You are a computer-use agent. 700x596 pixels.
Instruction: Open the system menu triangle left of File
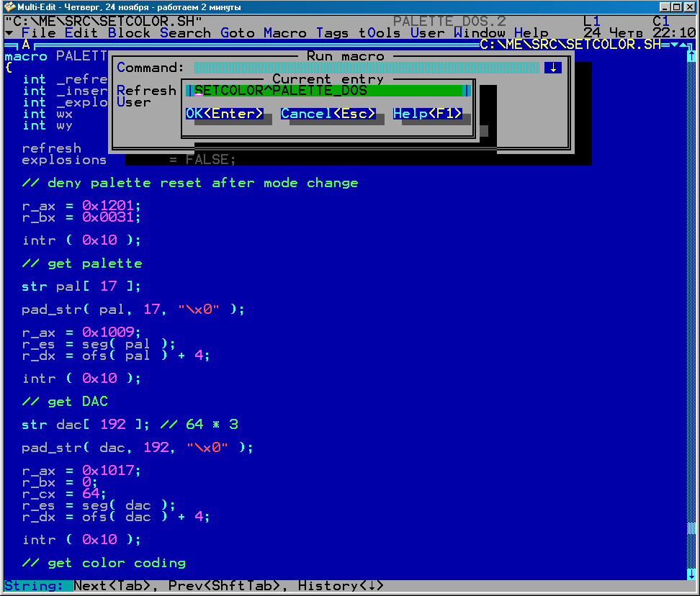[x=9, y=33]
